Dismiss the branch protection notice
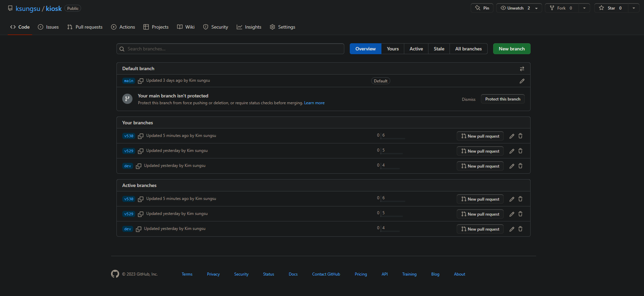644x296 pixels. point(469,99)
